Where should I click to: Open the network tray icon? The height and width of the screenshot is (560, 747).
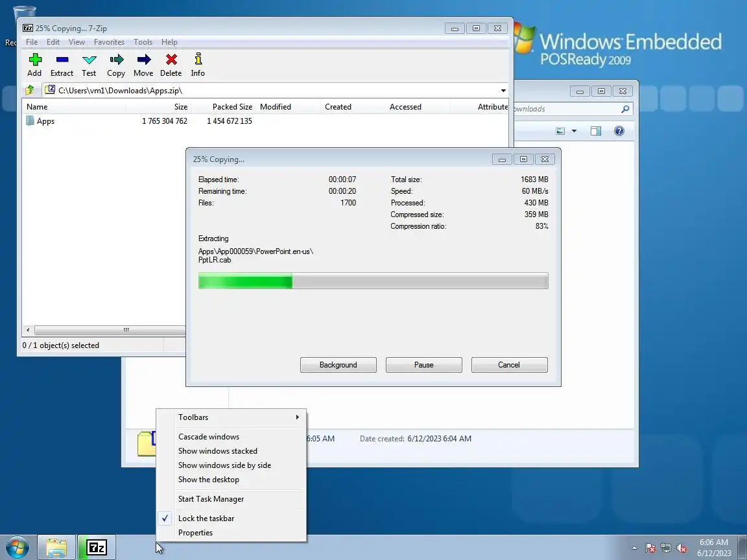(x=666, y=548)
